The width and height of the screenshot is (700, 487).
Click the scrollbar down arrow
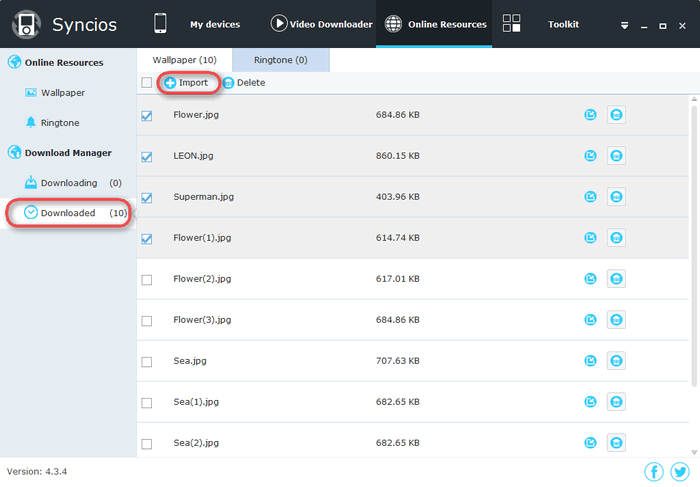click(x=694, y=452)
